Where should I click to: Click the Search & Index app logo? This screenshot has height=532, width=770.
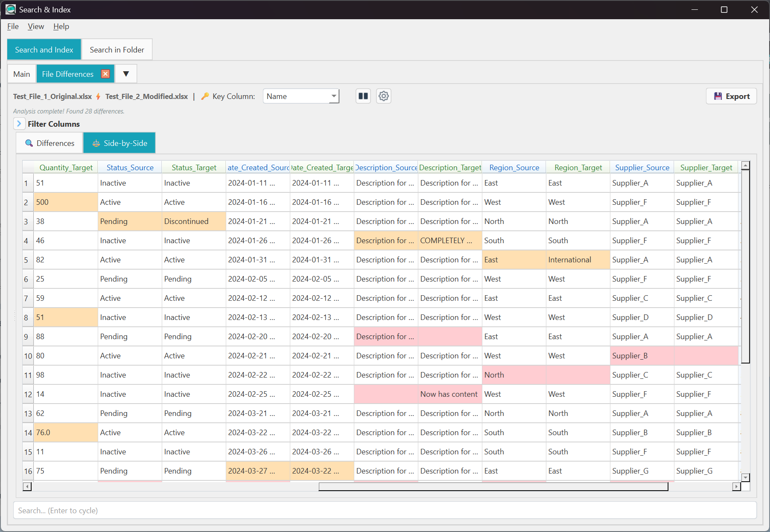tap(10, 9)
